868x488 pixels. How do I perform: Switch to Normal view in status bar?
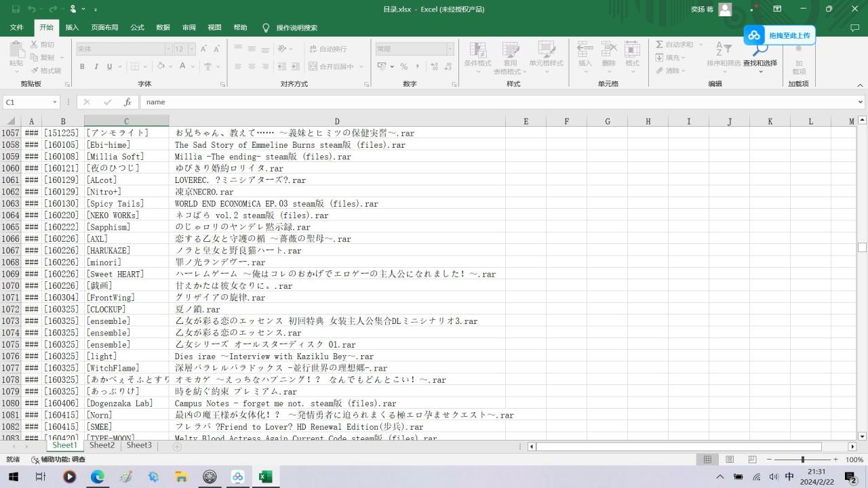pyautogui.click(x=707, y=460)
